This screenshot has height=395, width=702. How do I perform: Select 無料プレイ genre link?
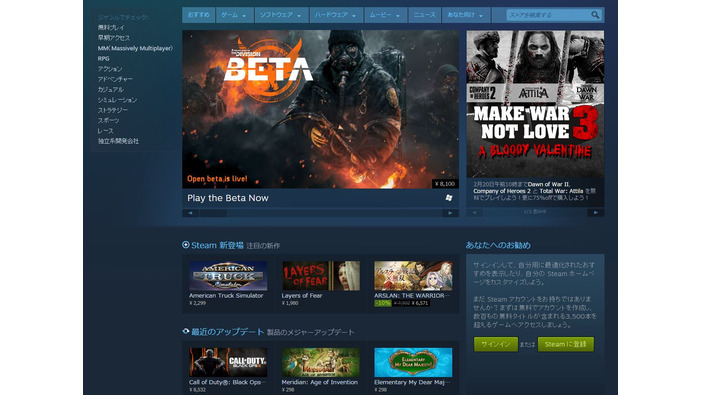[111, 27]
